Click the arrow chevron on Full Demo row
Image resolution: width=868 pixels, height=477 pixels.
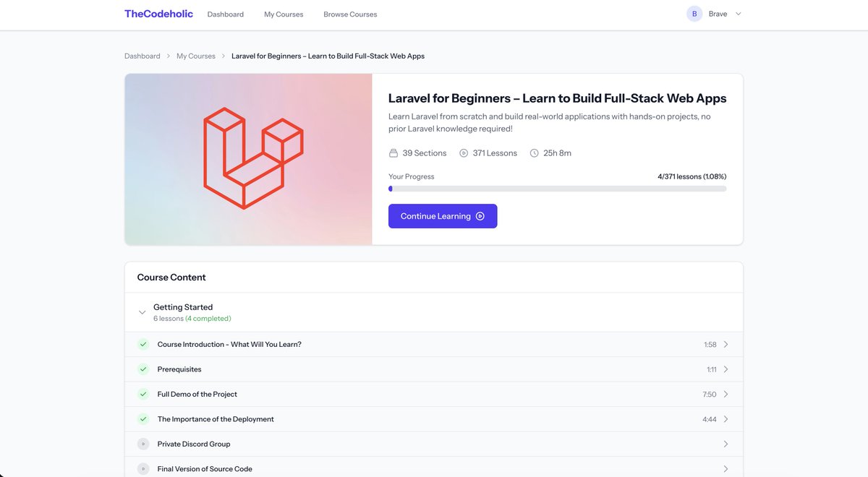click(x=726, y=395)
